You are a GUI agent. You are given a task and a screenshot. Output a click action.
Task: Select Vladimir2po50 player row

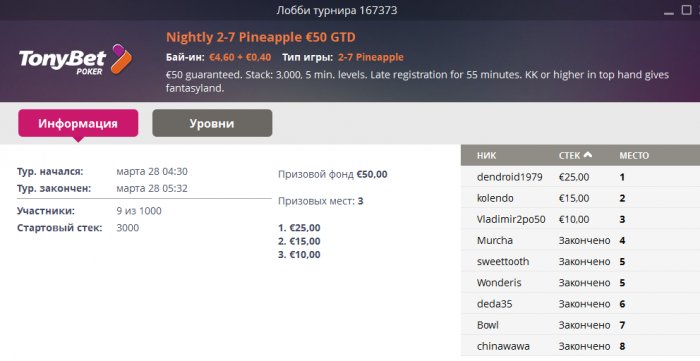click(580, 219)
